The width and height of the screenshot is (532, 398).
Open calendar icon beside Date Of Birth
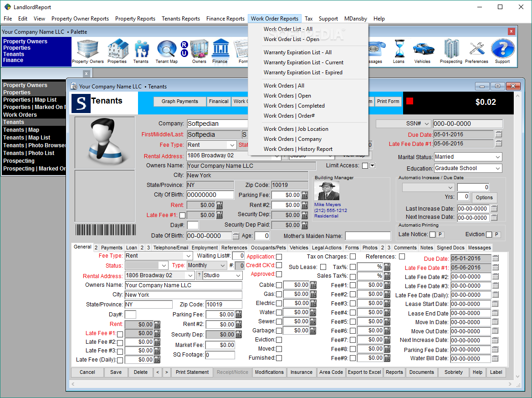[236, 236]
